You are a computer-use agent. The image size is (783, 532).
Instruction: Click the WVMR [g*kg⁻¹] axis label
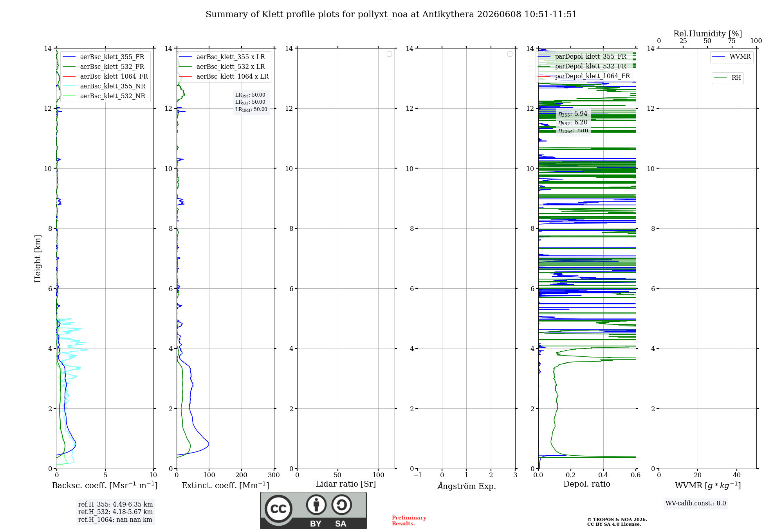[708, 485]
